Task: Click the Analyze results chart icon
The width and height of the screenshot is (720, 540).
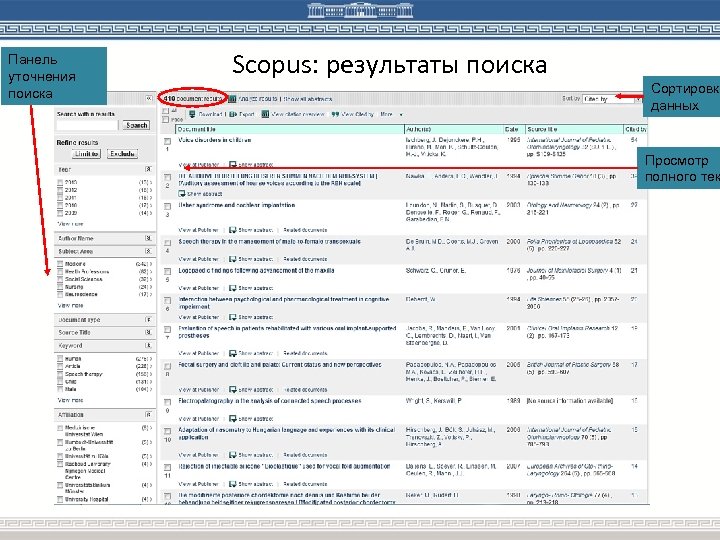Action: (232, 99)
